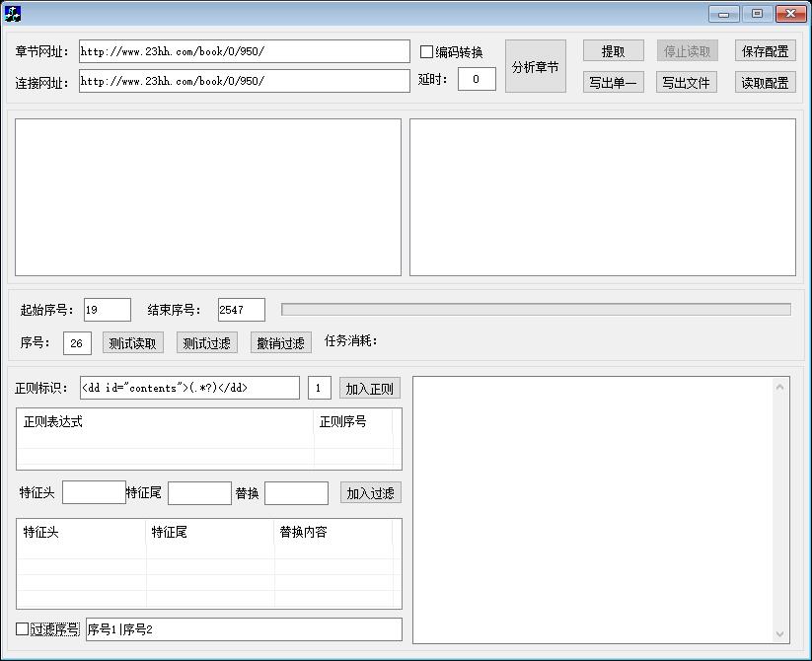Close the application window
The image size is (812, 661).
point(790,14)
